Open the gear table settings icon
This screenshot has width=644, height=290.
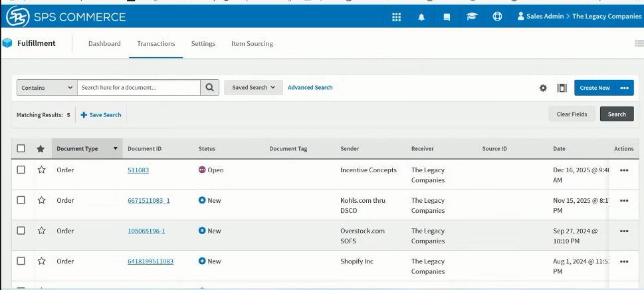click(543, 88)
